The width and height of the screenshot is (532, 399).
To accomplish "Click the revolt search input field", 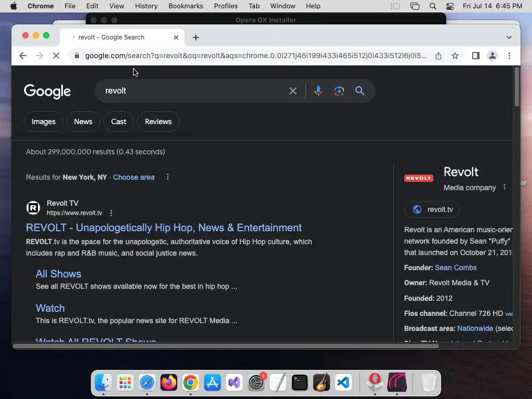I will [x=193, y=91].
